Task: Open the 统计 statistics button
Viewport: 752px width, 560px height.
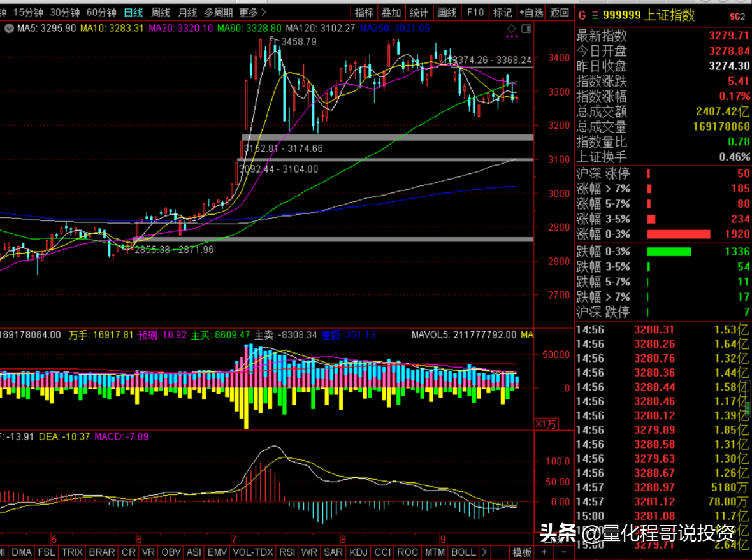Action: 419,13
